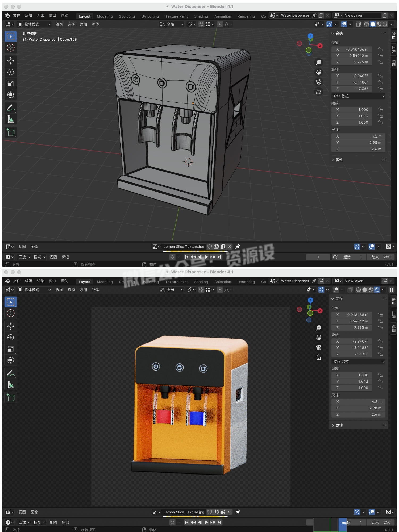Viewport: 399px width, 532px height.
Task: Switch to material preview shading in top window
Action: click(x=379, y=24)
